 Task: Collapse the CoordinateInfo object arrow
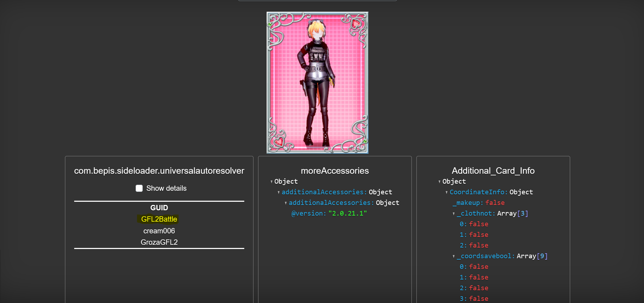click(447, 193)
